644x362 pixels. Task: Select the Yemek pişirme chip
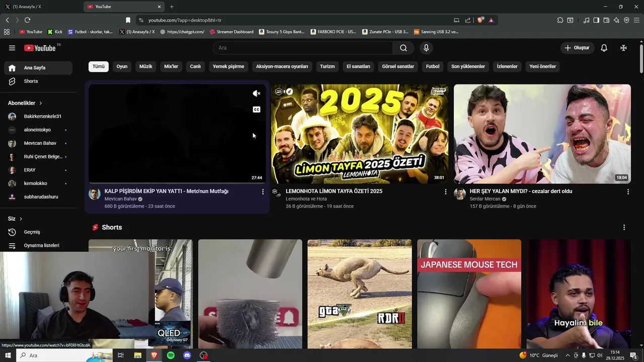tap(228, 66)
